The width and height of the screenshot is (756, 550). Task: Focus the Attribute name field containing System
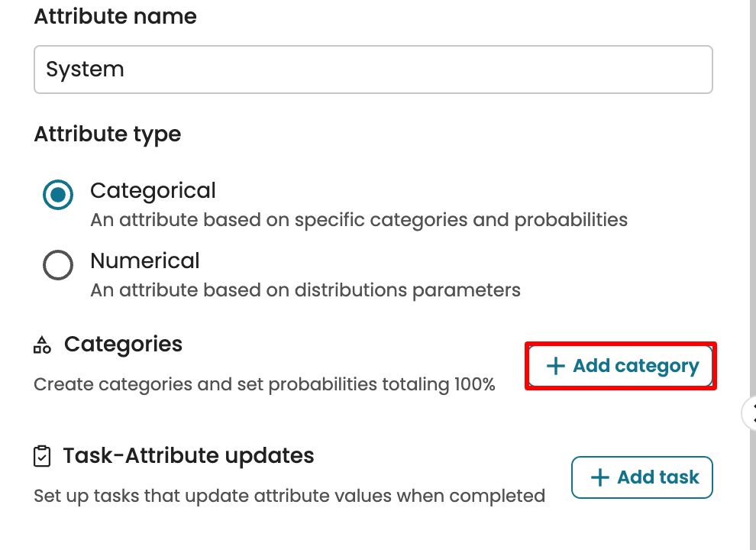[373, 70]
